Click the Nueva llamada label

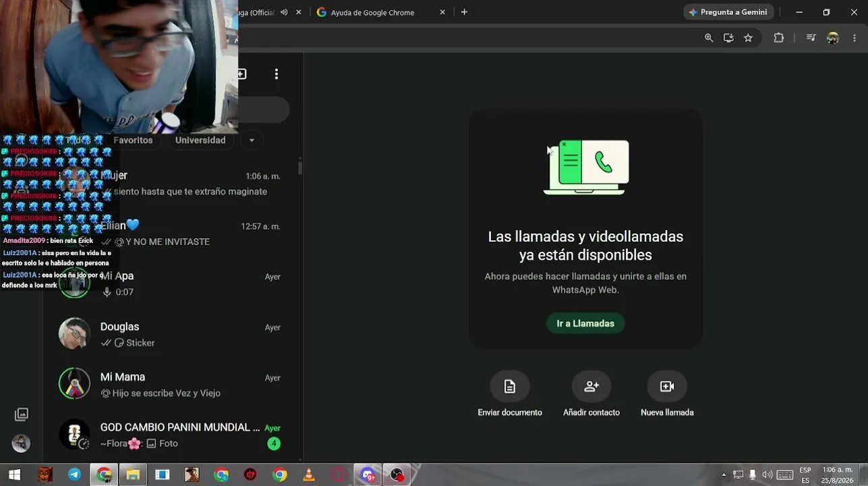667,412
